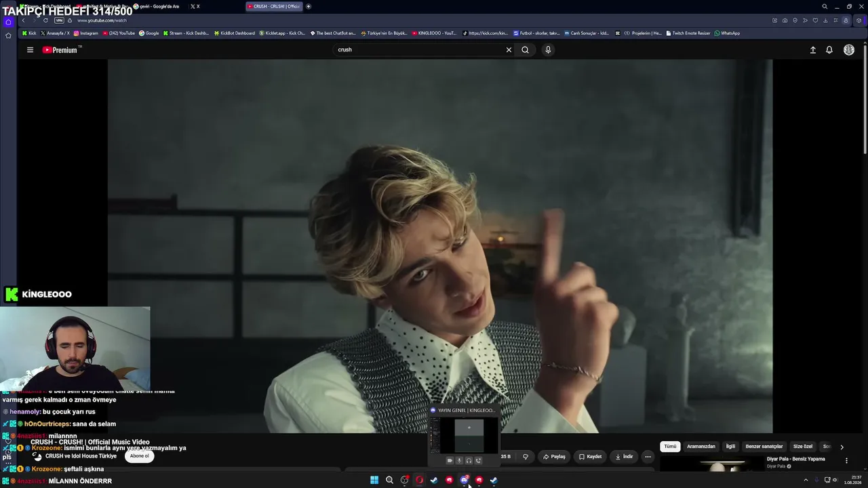The height and width of the screenshot is (488, 868).
Task: Deafen headphones in Discord taskbar preview
Action: pyautogui.click(x=469, y=460)
